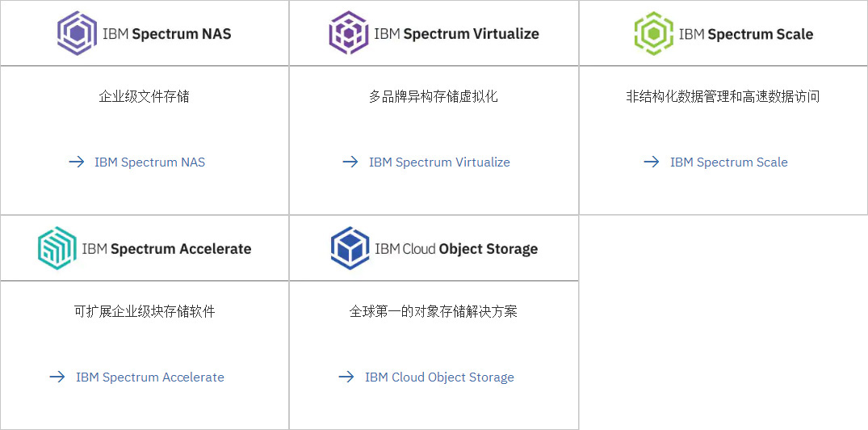This screenshot has width=868, height=430.
Task: Click the blue IBM Cloud Object Storage logo
Action: pyautogui.click(x=350, y=248)
